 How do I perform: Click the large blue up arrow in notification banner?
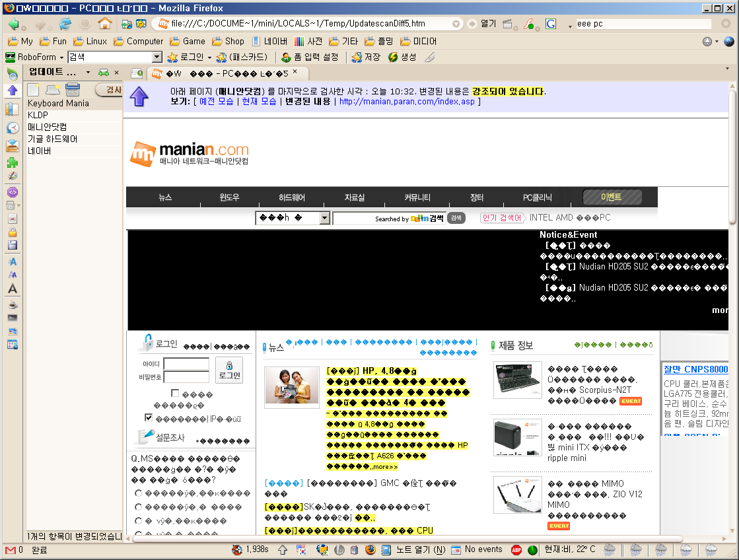click(x=139, y=96)
